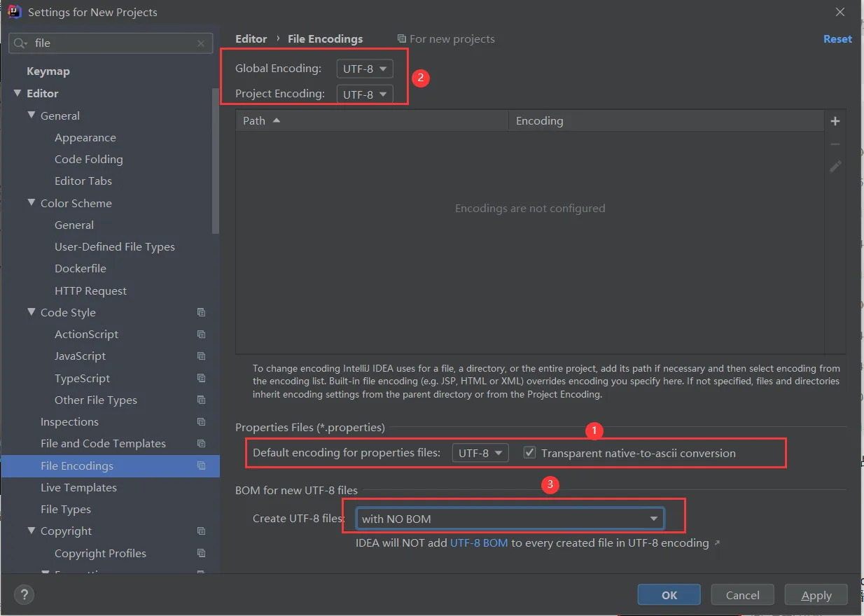Click the Encoding column header
Screen dimensions: 864x616
tap(667, 121)
